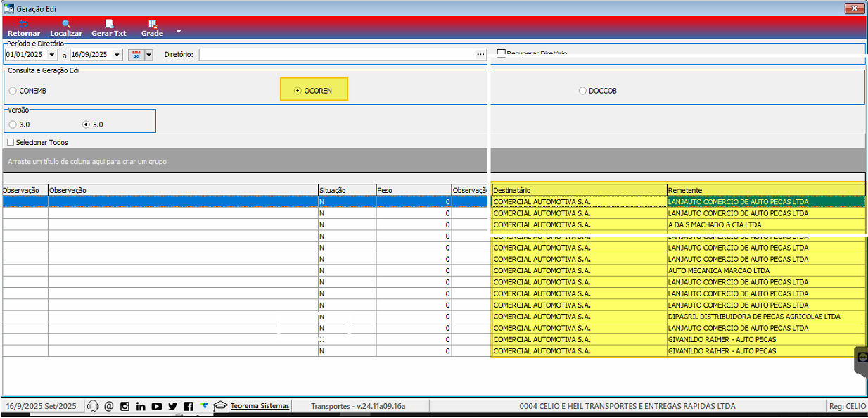Choose the DOCCOB radio option

point(582,91)
